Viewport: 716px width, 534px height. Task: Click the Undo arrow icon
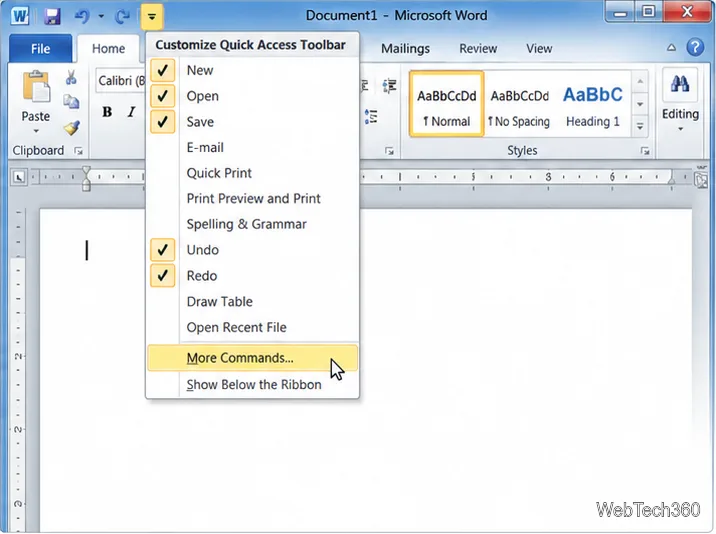coord(82,17)
